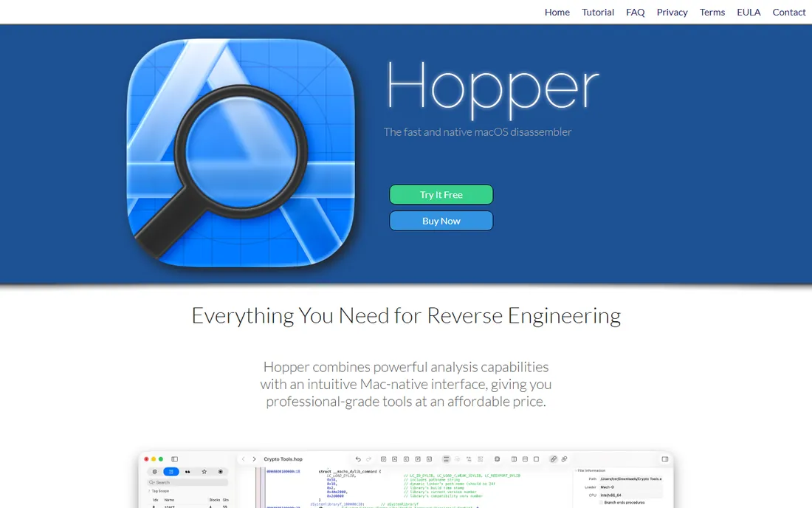The image size is (812, 508).
Task: Select the circular dot tab in sidebar
Action: click(x=220, y=472)
